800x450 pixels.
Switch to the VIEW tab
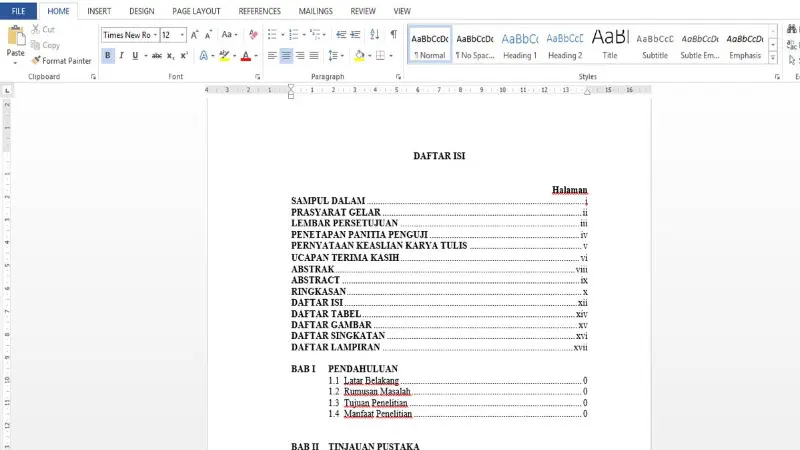click(402, 11)
